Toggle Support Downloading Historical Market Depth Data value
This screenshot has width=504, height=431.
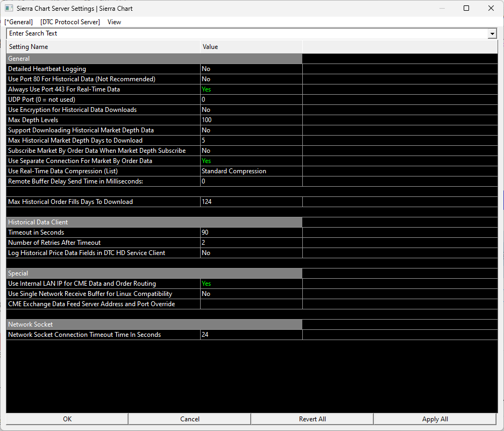tap(251, 130)
